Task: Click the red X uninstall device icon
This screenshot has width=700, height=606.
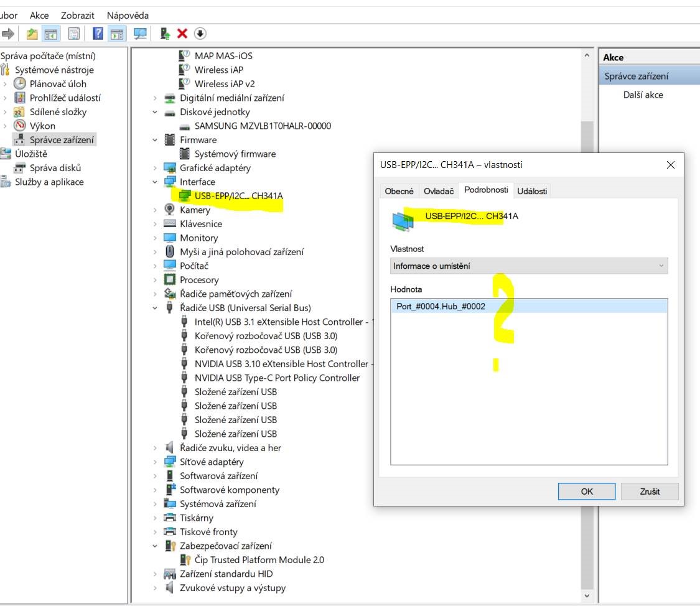Action: (182, 34)
